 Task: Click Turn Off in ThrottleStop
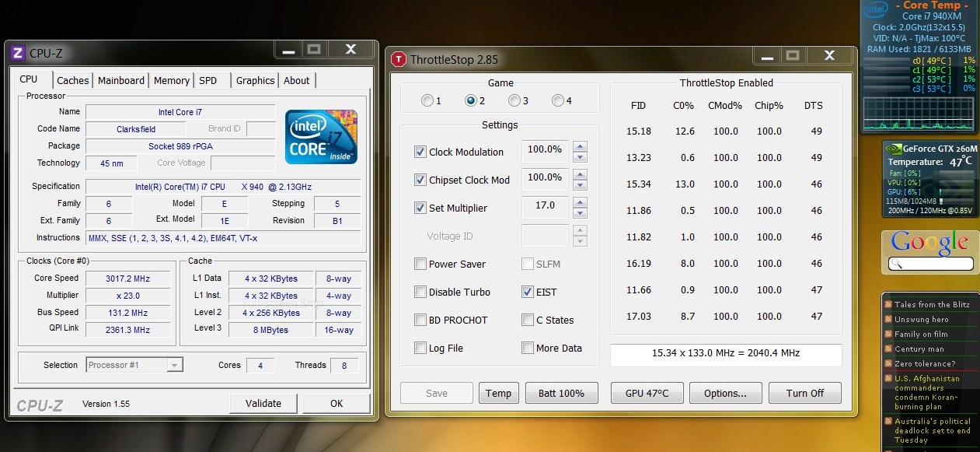pos(805,393)
